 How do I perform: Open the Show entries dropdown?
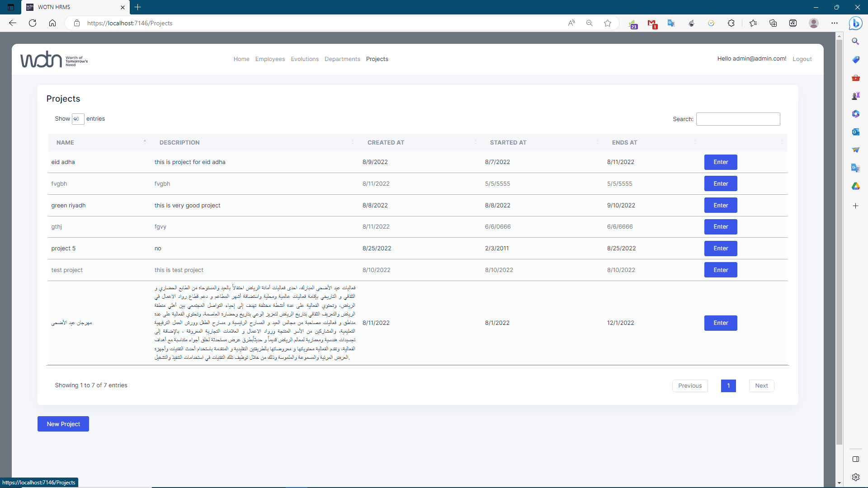(78, 119)
